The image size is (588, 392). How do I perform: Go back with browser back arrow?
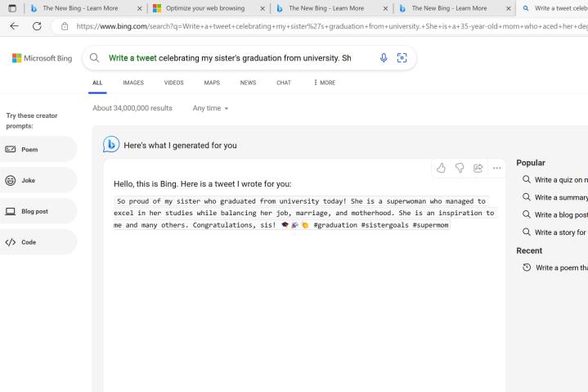tap(14, 26)
